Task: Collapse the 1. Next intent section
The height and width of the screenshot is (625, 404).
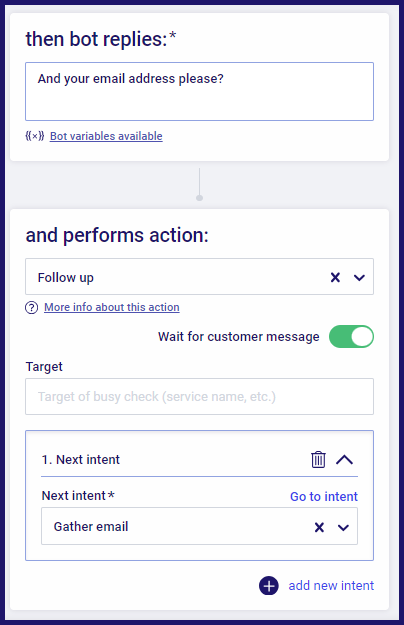Action: [x=344, y=460]
